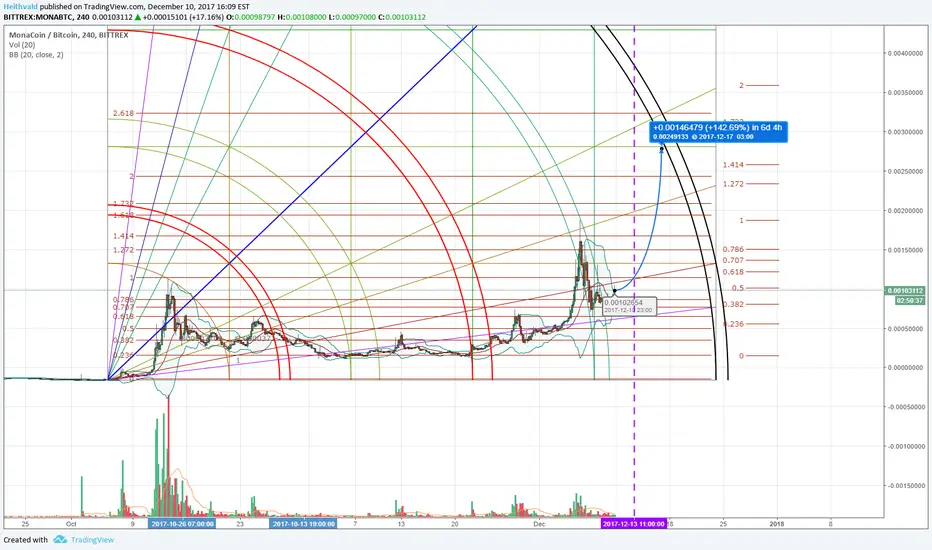Screen dimensions: 932x550
Task: Click the 1.618 Fibonacci level label
Action: click(123, 215)
